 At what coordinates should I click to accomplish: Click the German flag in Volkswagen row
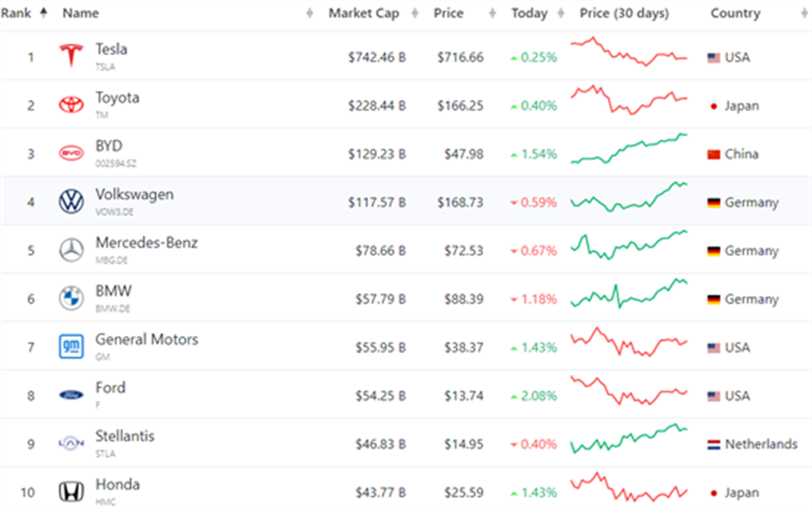coord(713,203)
